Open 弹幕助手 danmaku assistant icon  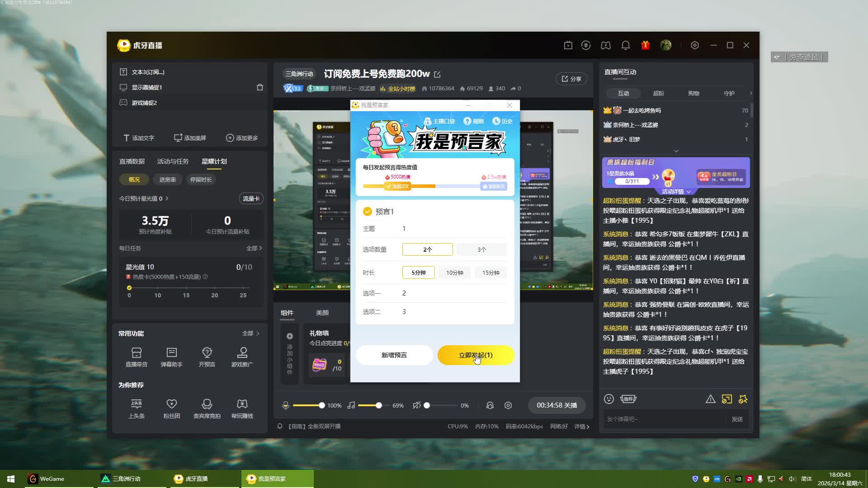[171, 353]
